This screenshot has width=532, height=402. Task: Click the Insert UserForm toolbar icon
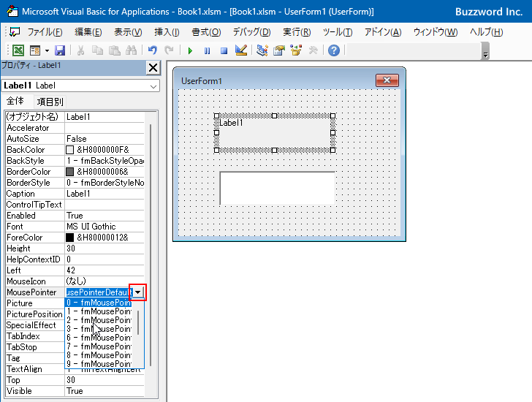[x=34, y=50]
